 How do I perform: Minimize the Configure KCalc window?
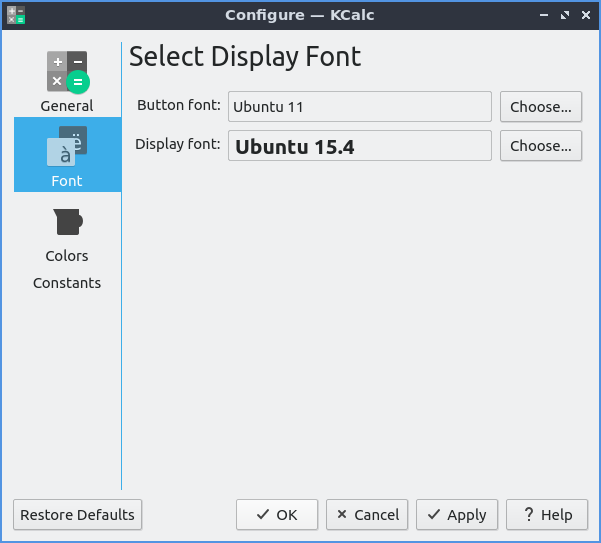coord(545,15)
